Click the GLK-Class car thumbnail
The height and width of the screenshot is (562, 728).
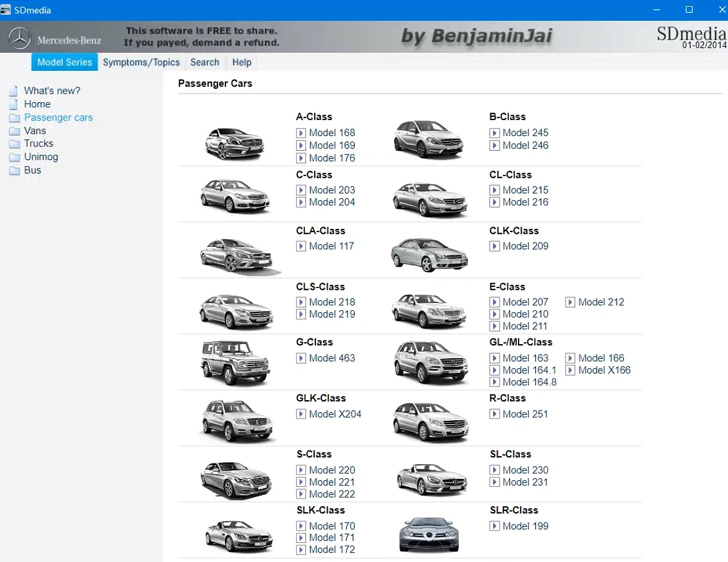click(238, 420)
